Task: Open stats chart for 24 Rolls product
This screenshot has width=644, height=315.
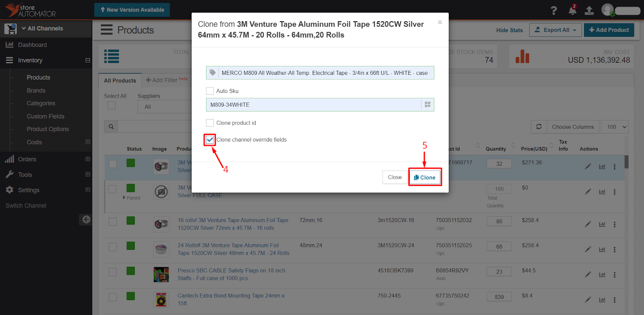Action: 602,249
